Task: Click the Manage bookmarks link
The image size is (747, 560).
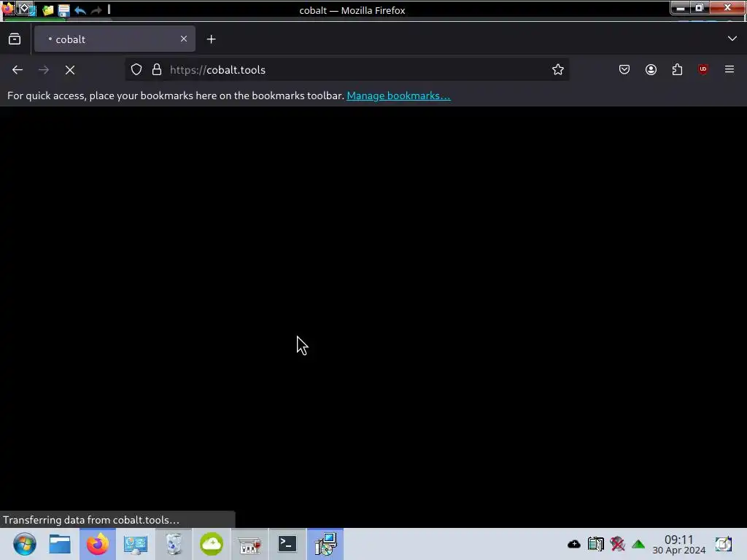Action: coord(398,96)
